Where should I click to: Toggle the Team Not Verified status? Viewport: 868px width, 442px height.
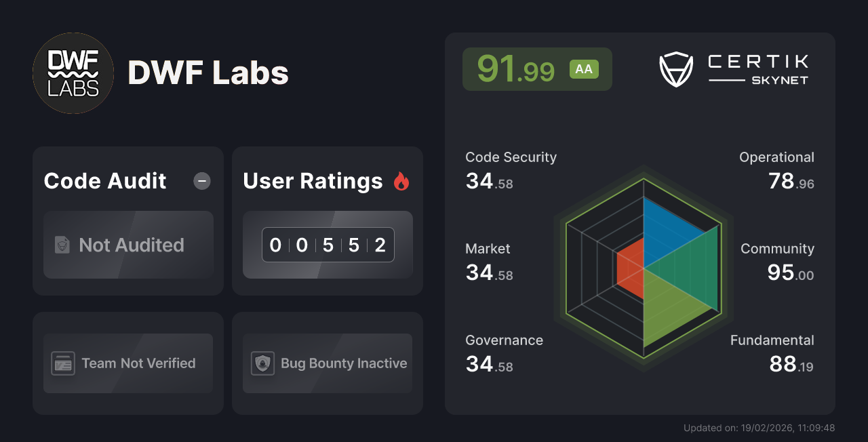[x=127, y=363]
